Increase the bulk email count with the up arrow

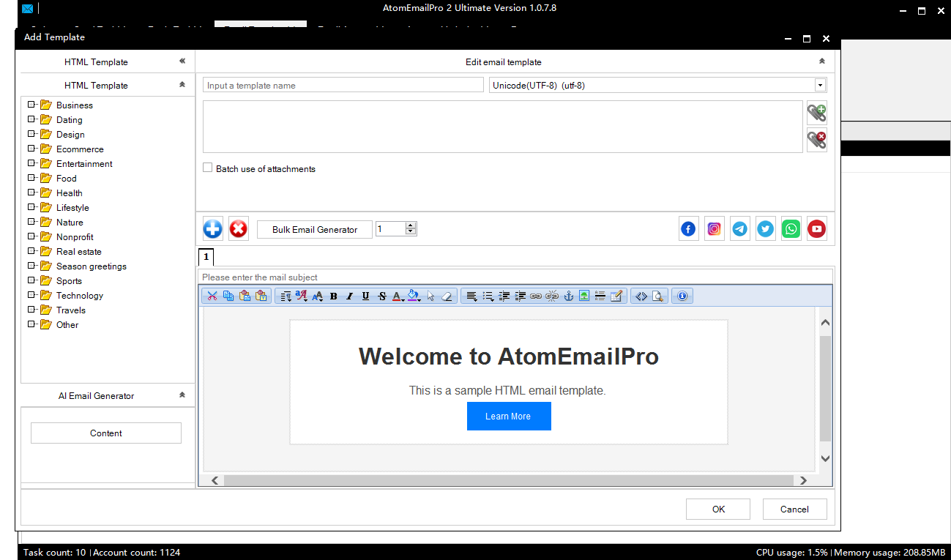[411, 225]
